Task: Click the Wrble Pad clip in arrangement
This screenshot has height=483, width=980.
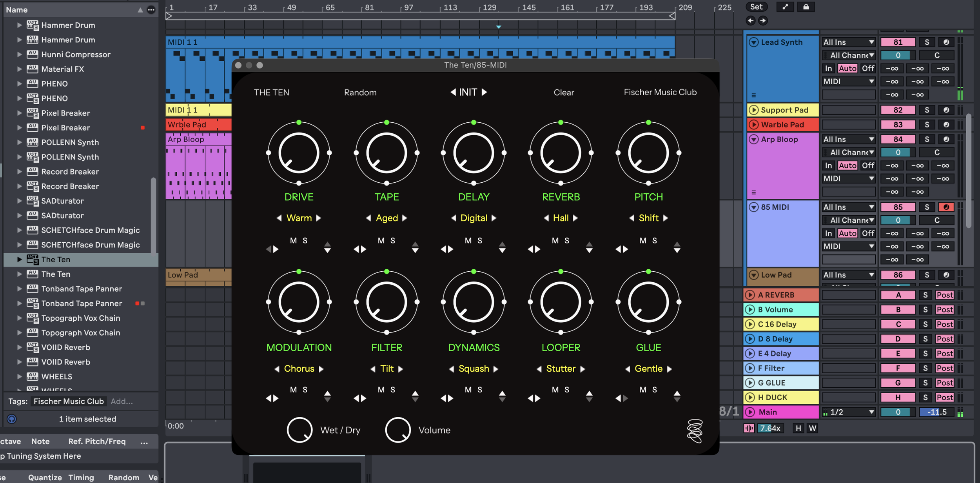Action: (x=198, y=125)
